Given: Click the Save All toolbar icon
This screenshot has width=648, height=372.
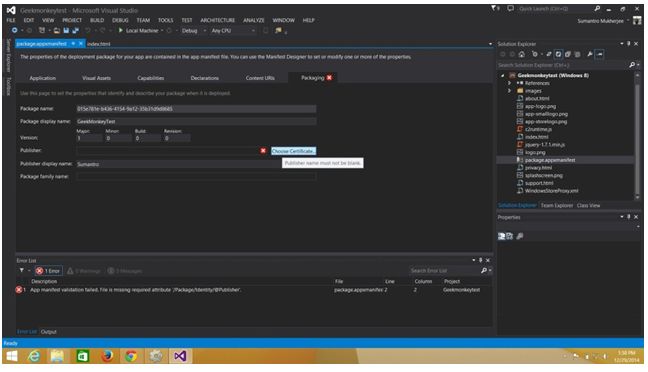Looking at the screenshot, I should click(x=75, y=30).
